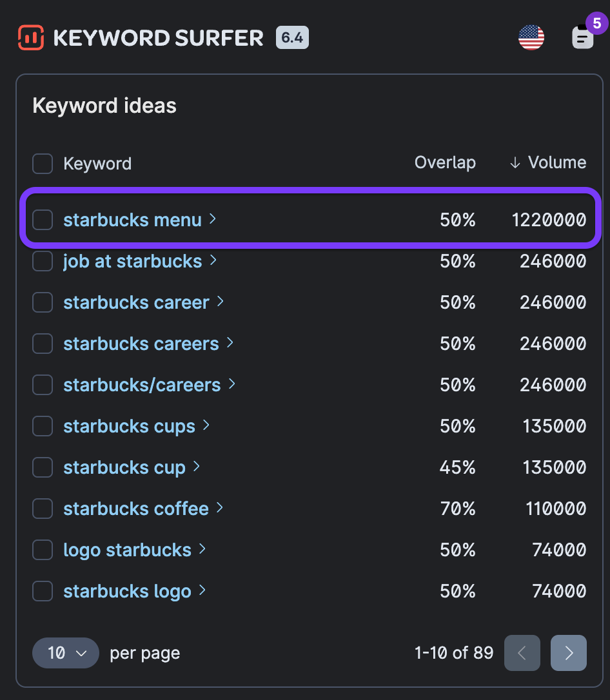Open the job at starbucks keyword link

click(132, 261)
